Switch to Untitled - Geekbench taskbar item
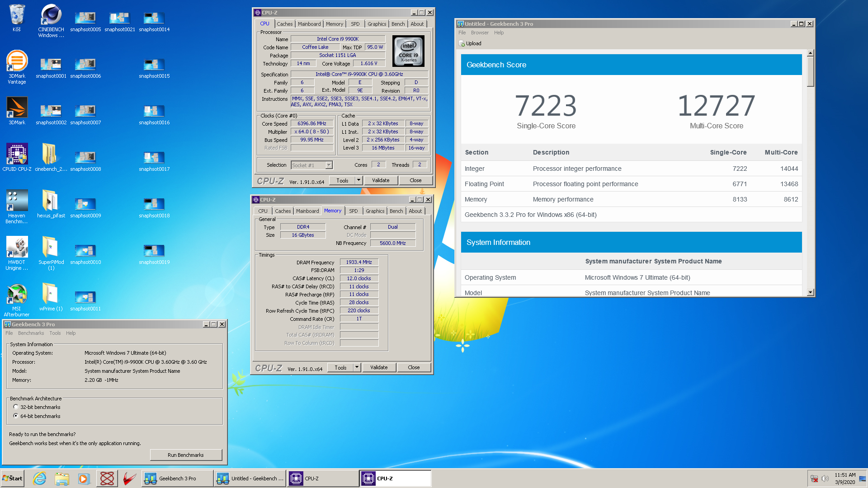This screenshot has width=868, height=488. click(250, 479)
